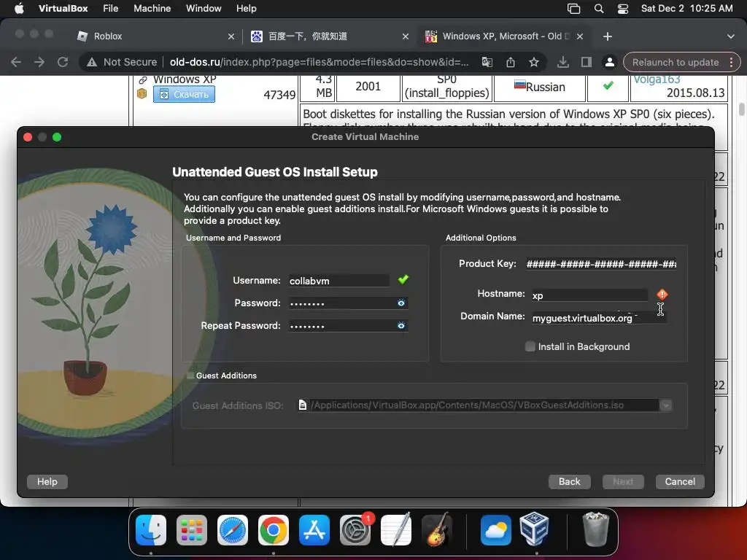Viewport: 747px width, 560px height.
Task: Click the webpage vertical scrollbar
Action: [741, 109]
